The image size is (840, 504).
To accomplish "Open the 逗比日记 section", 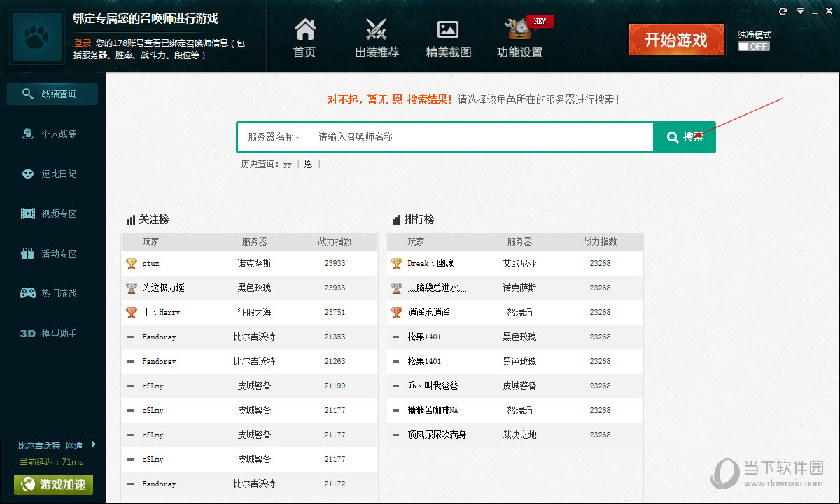I will 52,173.
